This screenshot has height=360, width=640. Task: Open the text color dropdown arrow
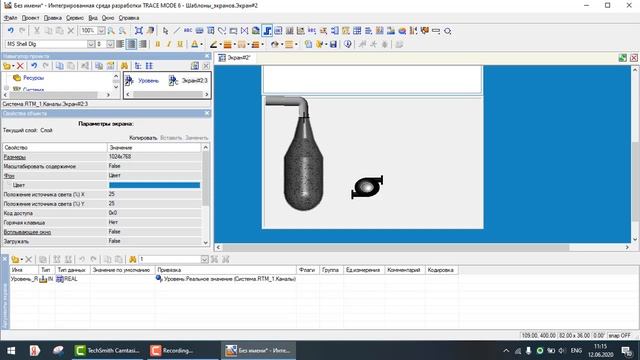pos(202,44)
